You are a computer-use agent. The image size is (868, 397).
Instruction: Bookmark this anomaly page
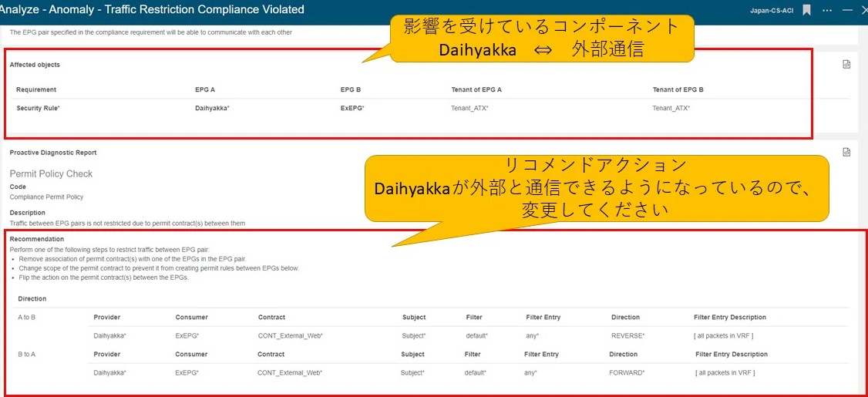point(807,10)
